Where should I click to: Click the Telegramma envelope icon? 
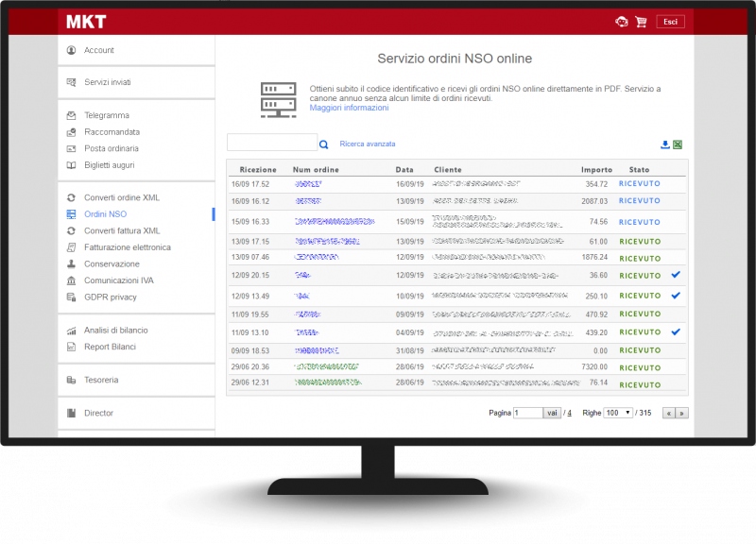(x=72, y=115)
